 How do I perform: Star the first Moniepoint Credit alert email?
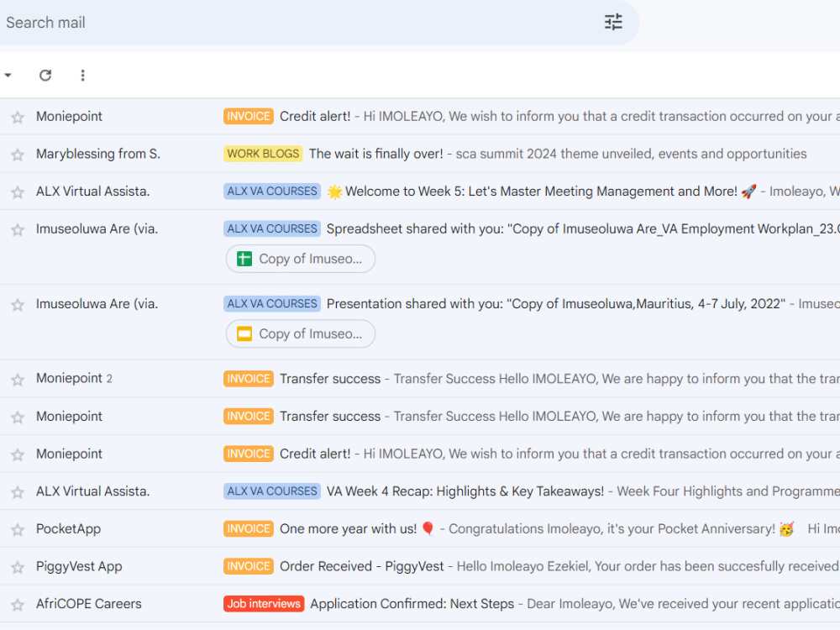tap(18, 117)
